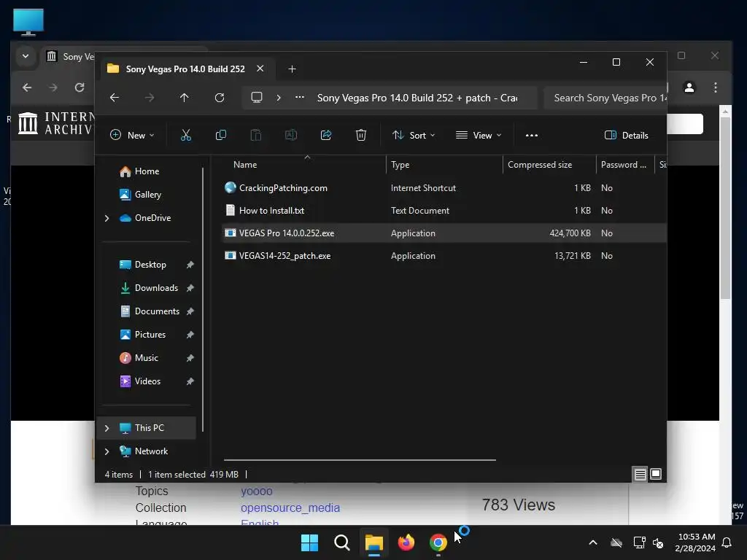Toggle the Details pane
The height and width of the screenshot is (560, 747).
[x=626, y=135]
